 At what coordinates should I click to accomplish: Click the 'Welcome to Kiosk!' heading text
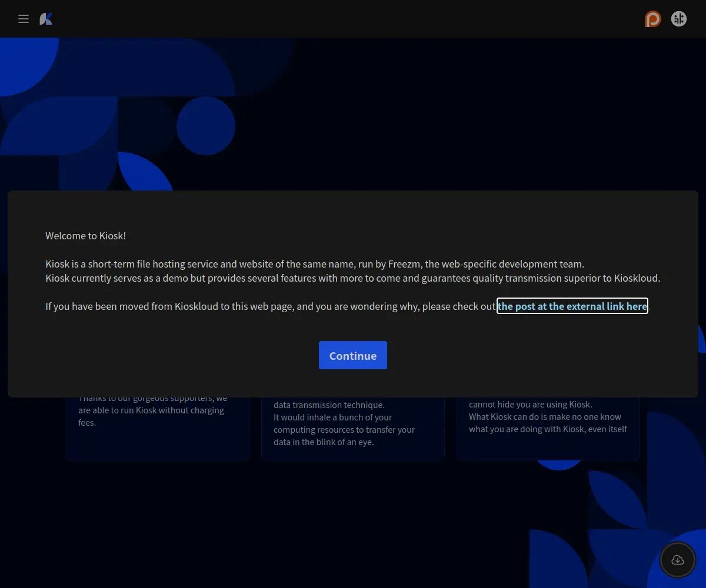pos(86,236)
